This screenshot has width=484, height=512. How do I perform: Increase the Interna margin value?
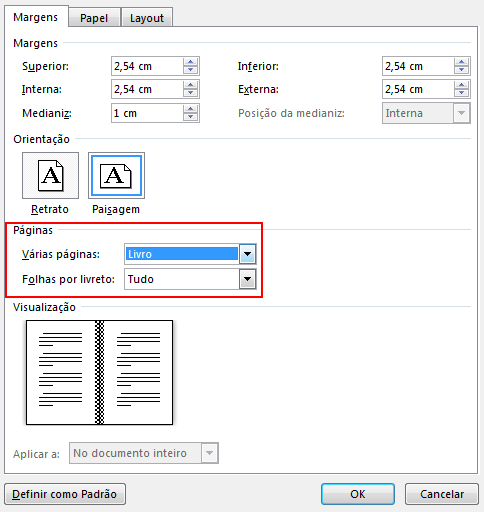point(191,85)
